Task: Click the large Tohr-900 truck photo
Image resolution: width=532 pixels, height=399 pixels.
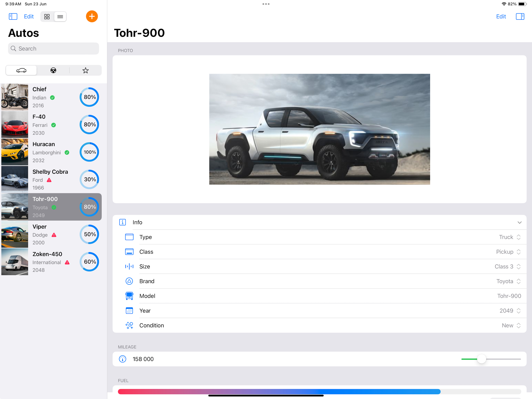Action: click(319, 129)
